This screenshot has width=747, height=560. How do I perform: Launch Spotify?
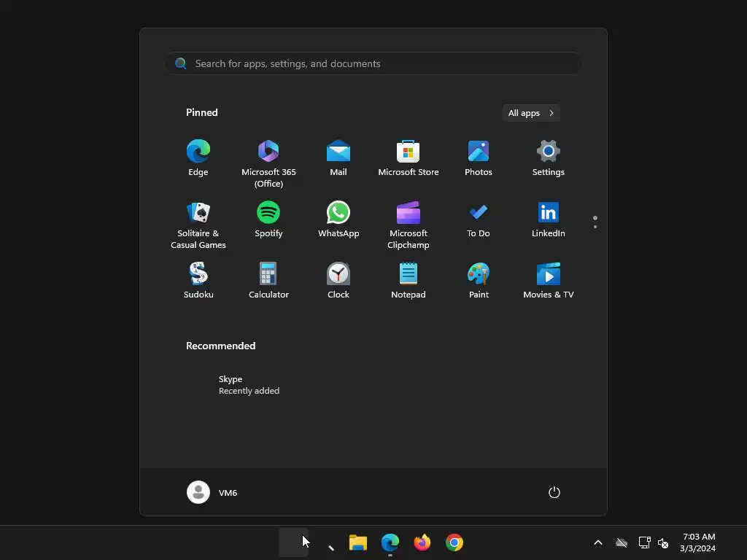pyautogui.click(x=268, y=219)
